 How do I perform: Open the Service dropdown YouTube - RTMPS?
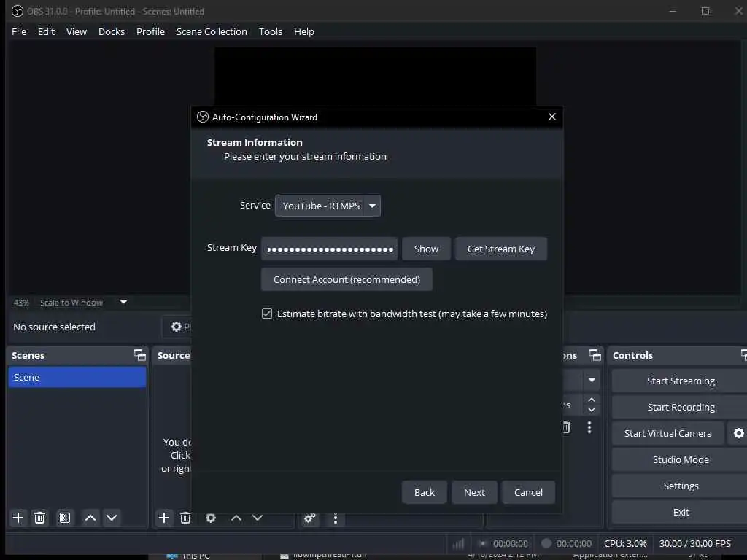pyautogui.click(x=328, y=206)
